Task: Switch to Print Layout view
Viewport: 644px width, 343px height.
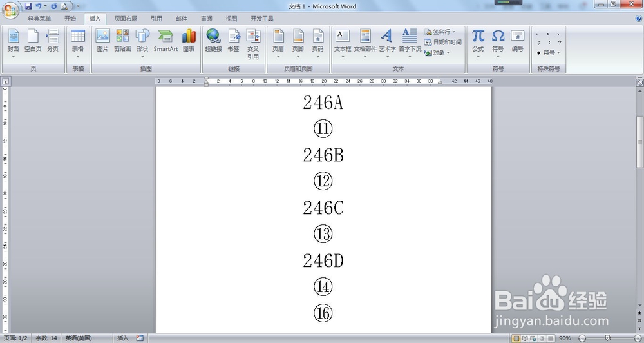Action: (x=516, y=338)
